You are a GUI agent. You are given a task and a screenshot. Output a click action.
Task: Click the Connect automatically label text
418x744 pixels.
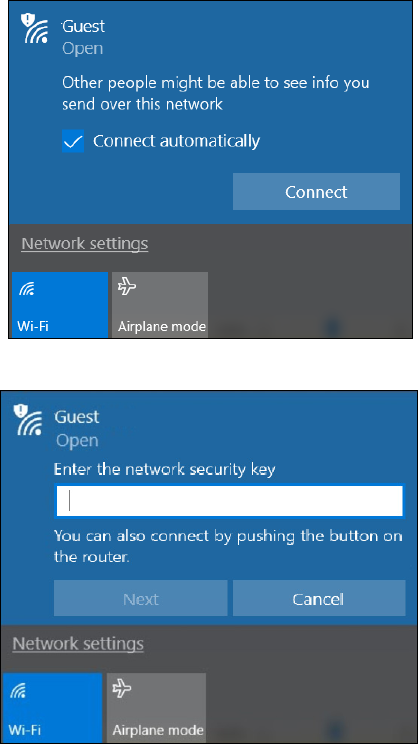(x=176, y=141)
